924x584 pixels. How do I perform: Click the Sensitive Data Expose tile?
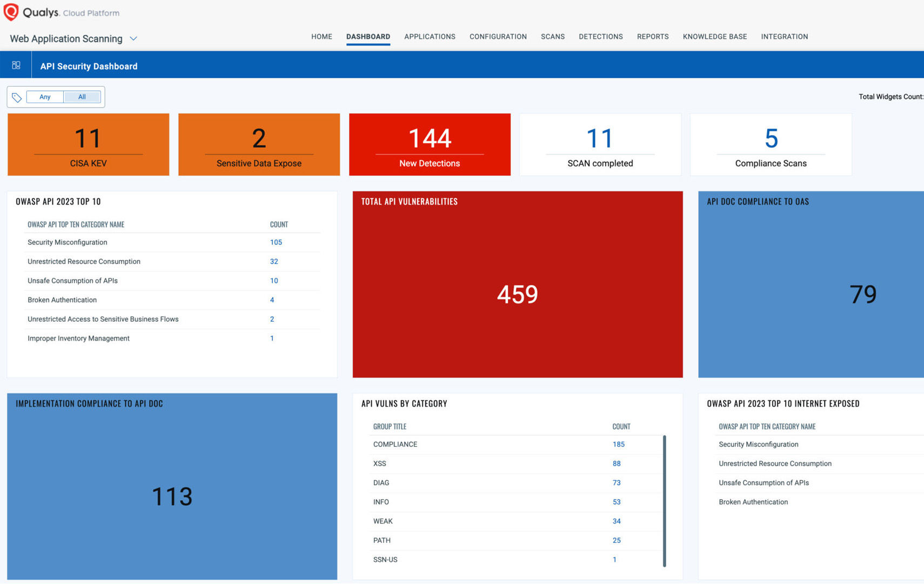click(x=259, y=144)
